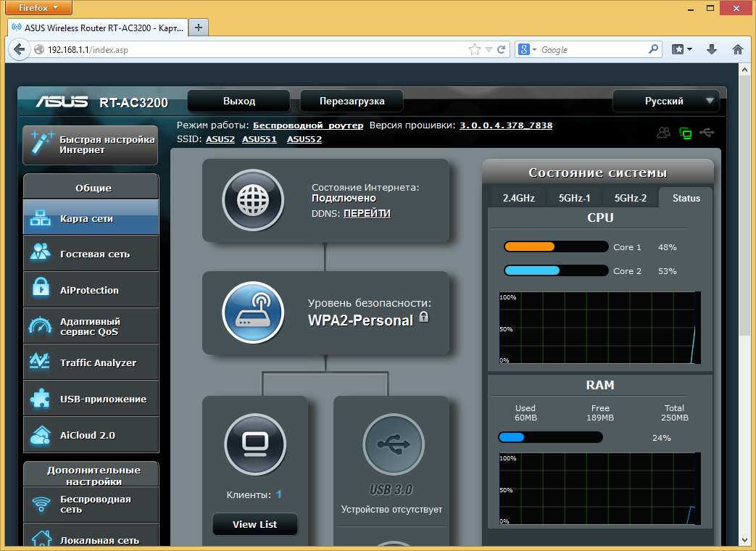
Task: Open Traffic Analyzer in the sidebar
Action: [x=91, y=362]
